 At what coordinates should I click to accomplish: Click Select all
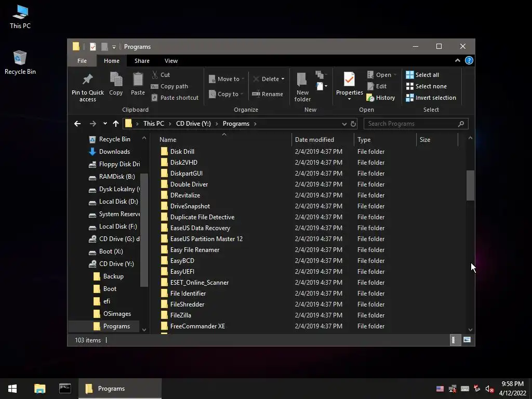coord(422,75)
